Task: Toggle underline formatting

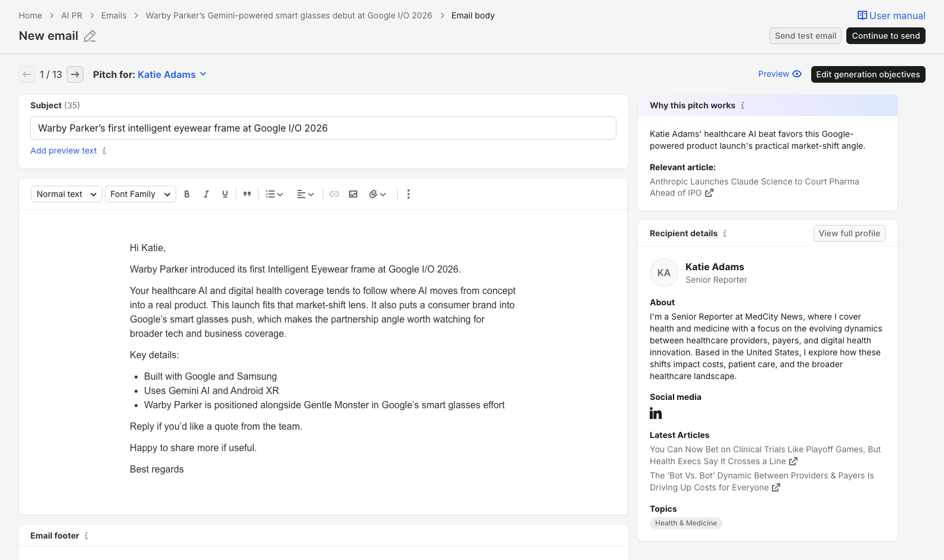Action: coord(225,194)
